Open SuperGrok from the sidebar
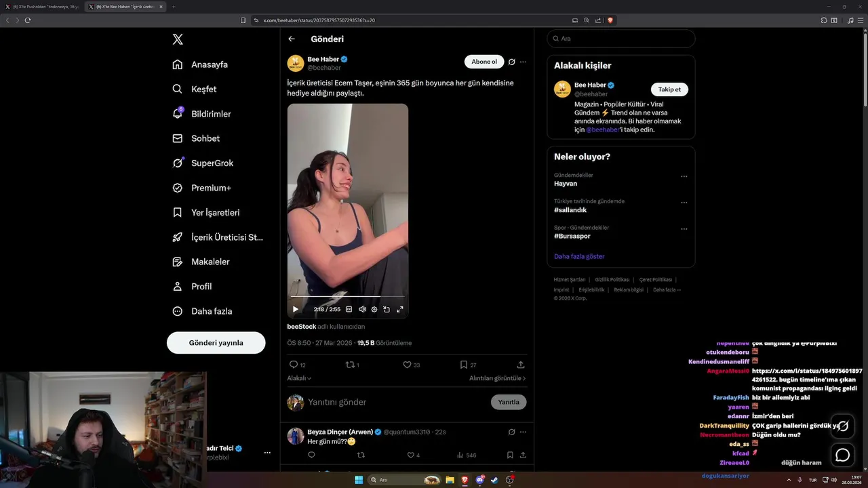 coord(203,163)
